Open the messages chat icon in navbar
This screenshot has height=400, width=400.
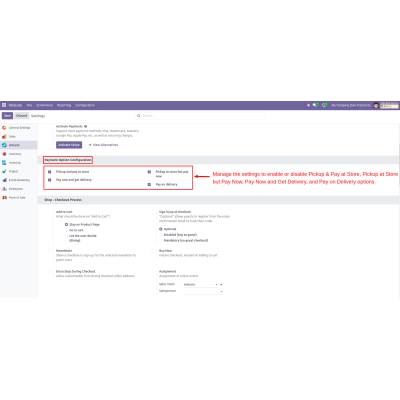click(x=315, y=105)
